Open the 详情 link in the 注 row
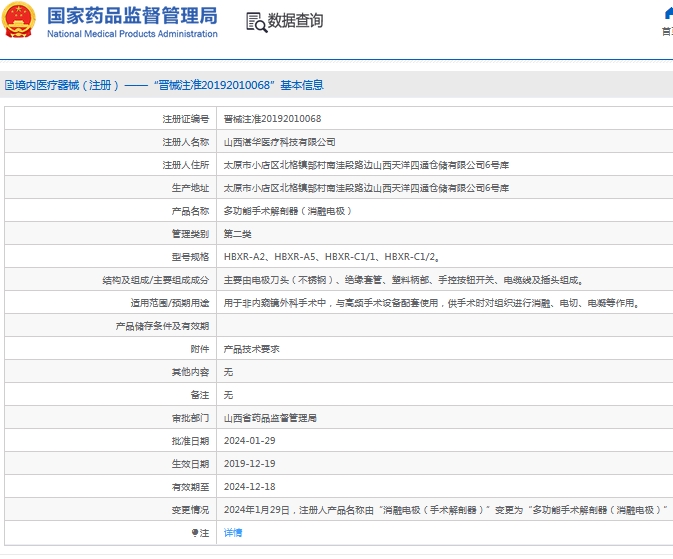The height and width of the screenshot is (559, 673). 233,533
